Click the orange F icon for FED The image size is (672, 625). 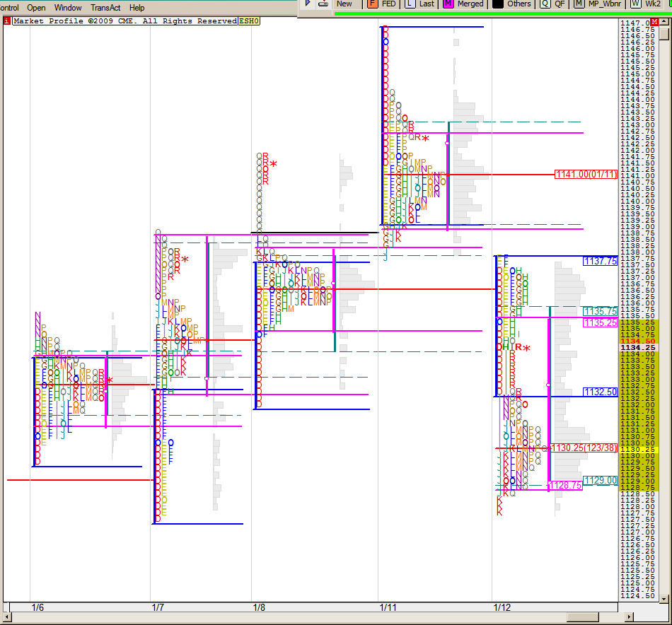[372, 4]
